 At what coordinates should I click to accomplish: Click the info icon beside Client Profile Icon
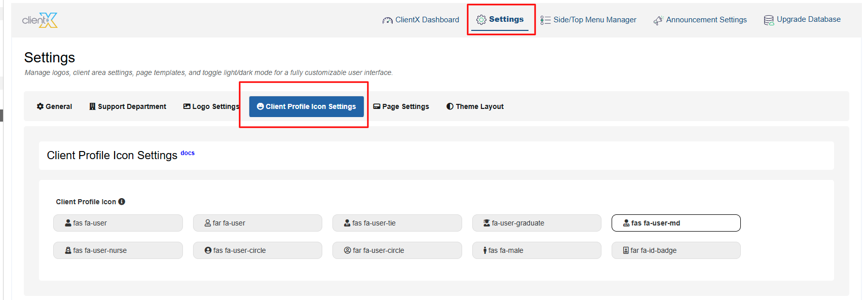(x=122, y=202)
